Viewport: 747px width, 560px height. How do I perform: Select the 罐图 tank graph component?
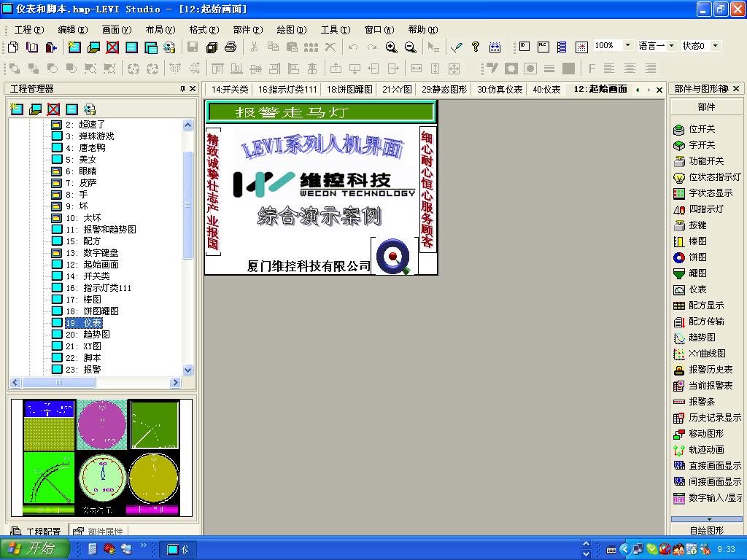click(x=690, y=273)
